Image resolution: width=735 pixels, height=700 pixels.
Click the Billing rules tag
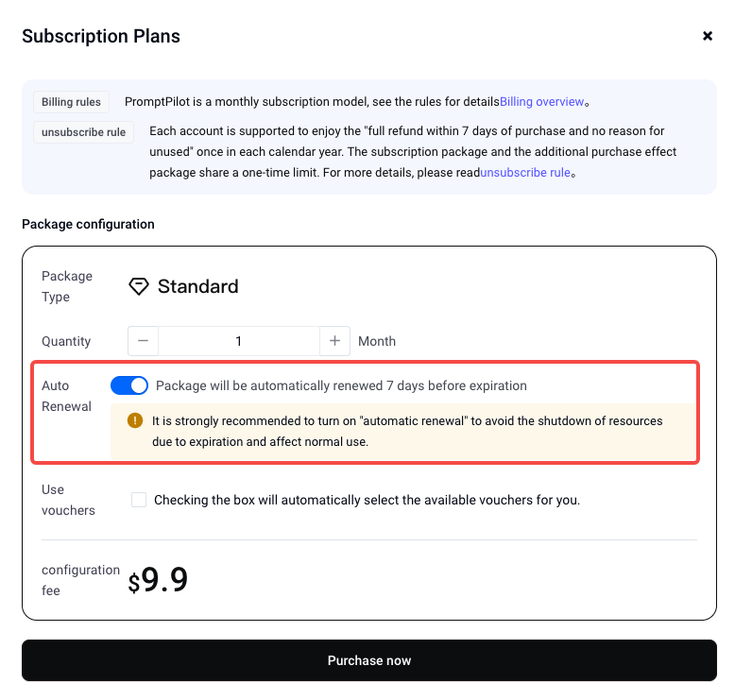click(x=71, y=102)
